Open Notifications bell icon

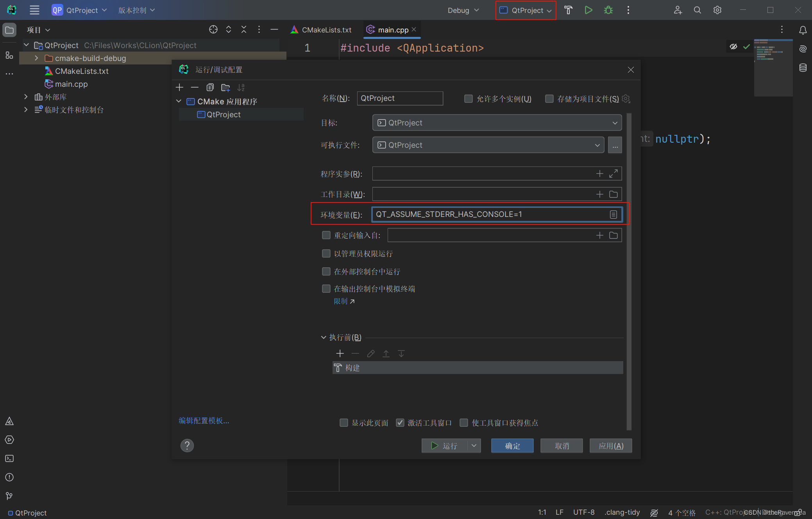pyautogui.click(x=803, y=30)
